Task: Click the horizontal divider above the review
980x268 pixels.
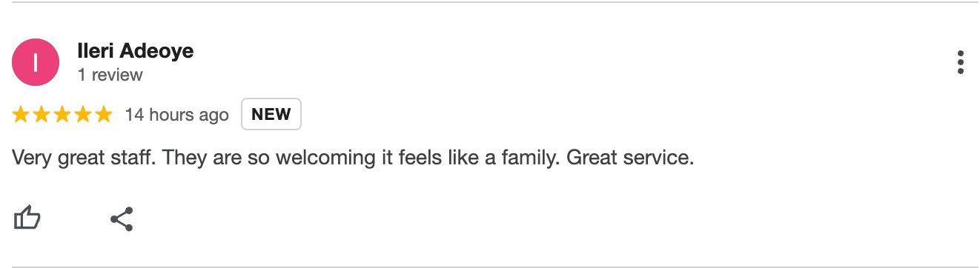Action: point(490,2)
